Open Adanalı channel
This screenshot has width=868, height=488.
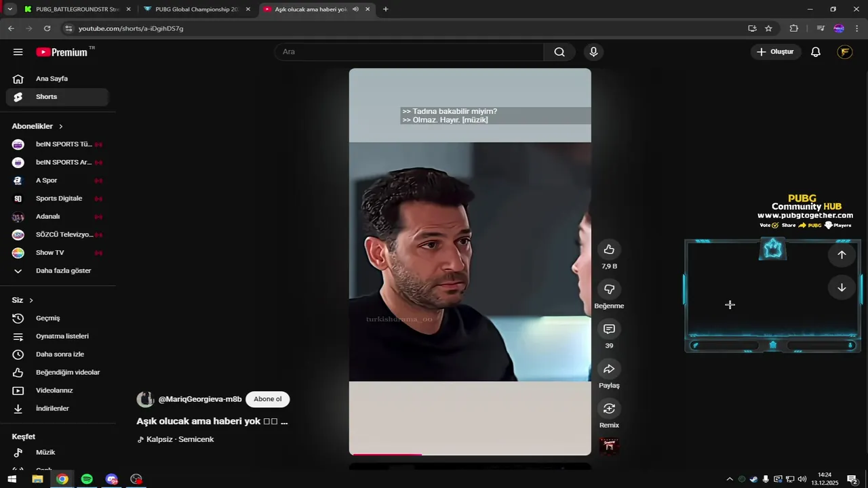click(57, 216)
